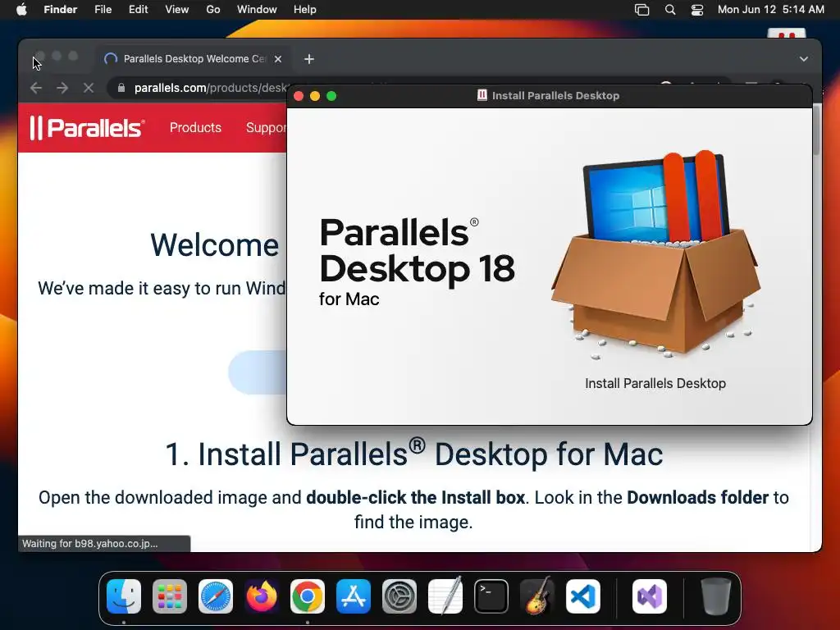840x630 pixels.
Task: Zoom the Install Parallels Desktop window
Action: point(331,96)
